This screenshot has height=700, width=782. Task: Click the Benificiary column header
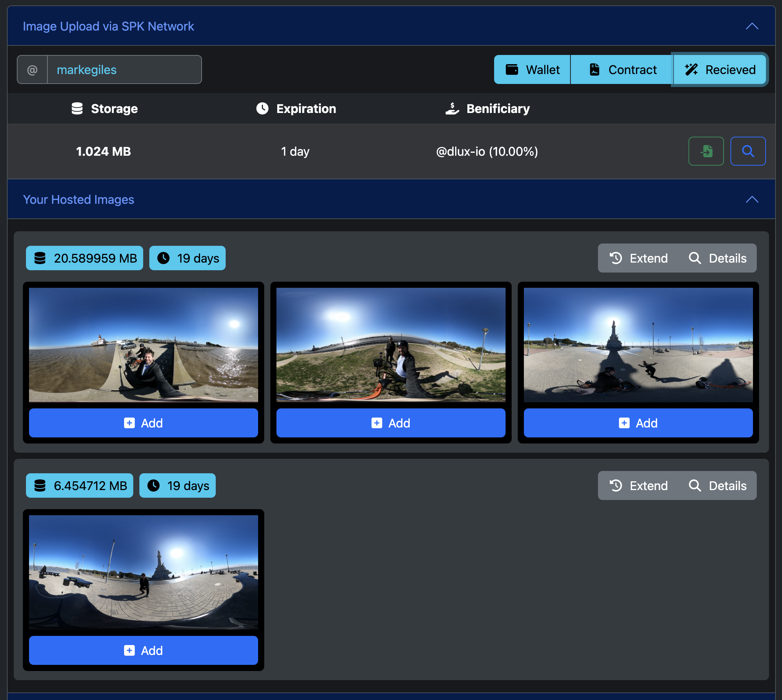487,109
